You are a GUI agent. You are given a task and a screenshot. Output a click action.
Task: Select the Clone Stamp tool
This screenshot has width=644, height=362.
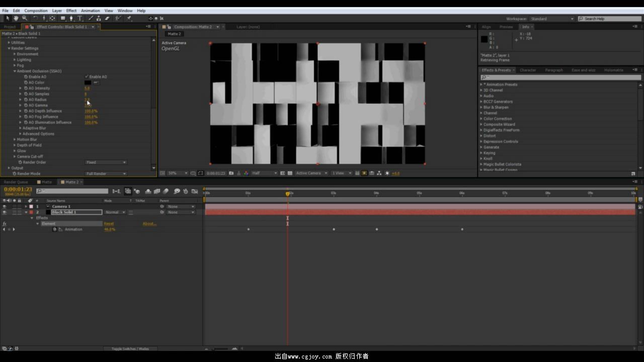point(99,18)
